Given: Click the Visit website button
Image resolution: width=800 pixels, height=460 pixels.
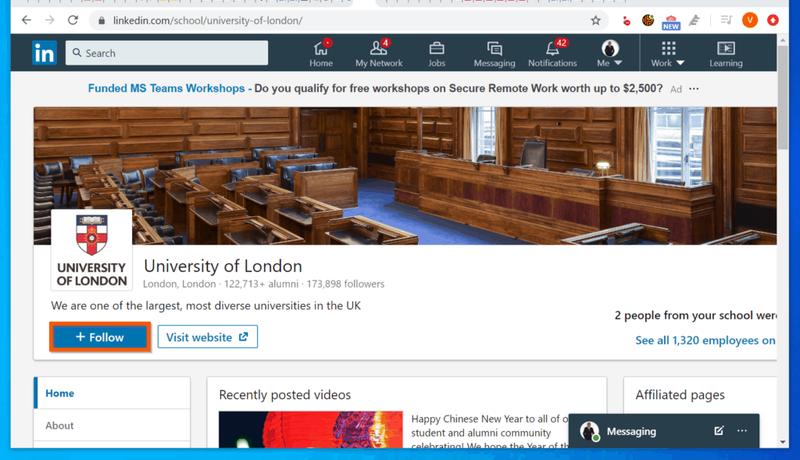Looking at the screenshot, I should pyautogui.click(x=207, y=337).
